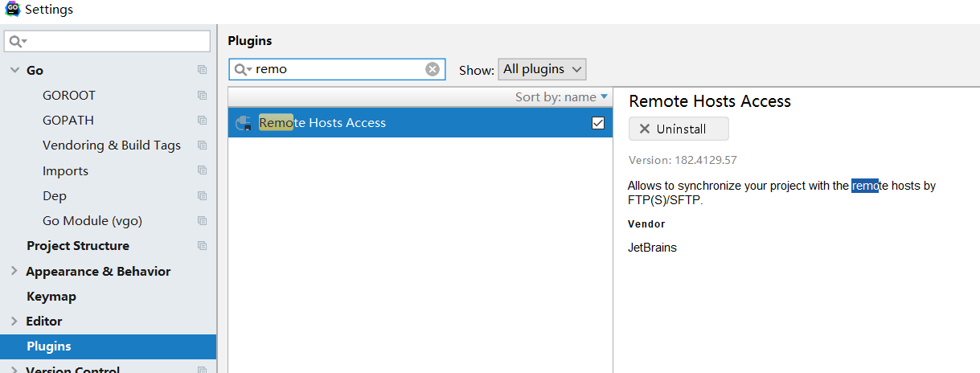Open Go Module (vgo) settings
Screen dimensions: 980x373
tap(92, 221)
